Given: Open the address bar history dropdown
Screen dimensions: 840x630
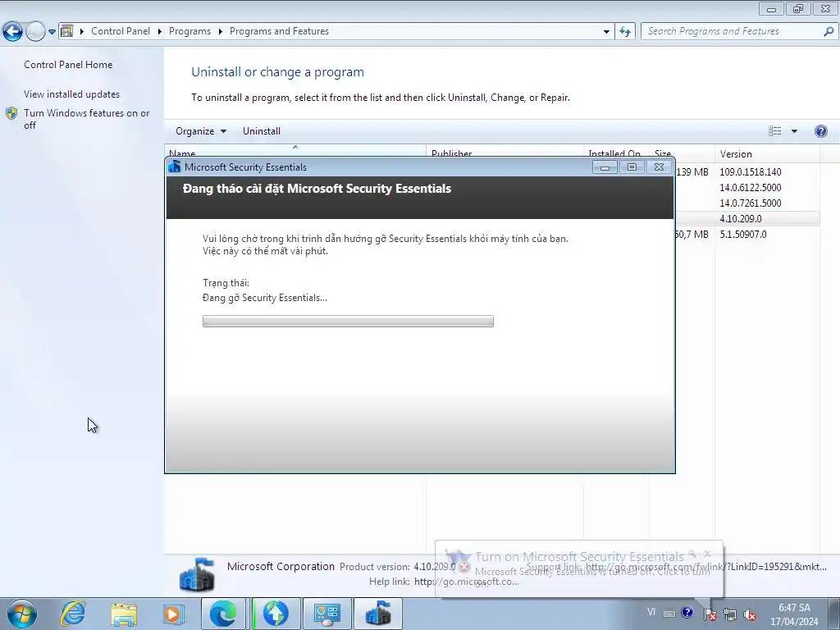Looking at the screenshot, I should 606,32.
